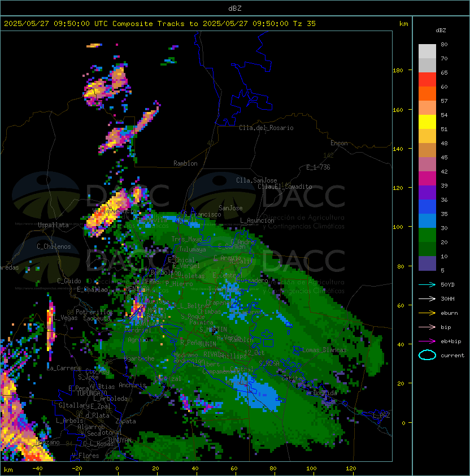Click the 'C_Chilenos' map label

[54, 246]
